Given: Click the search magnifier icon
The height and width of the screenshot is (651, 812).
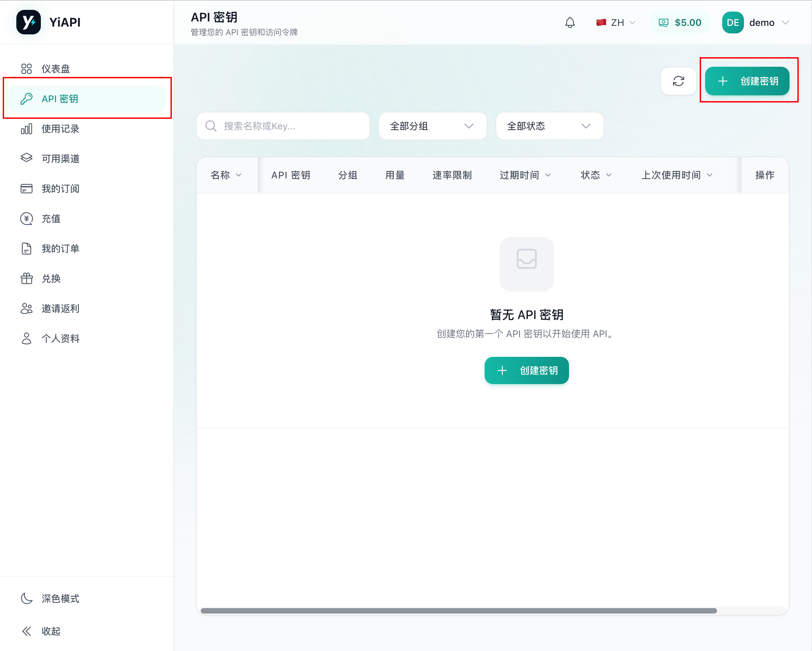Looking at the screenshot, I should click(211, 126).
